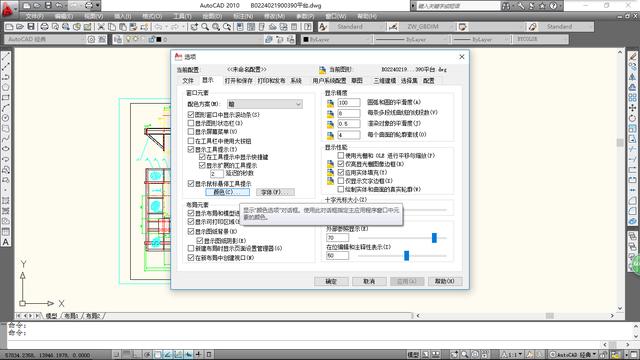The image size is (640, 360).
Task: Enable 显示图形状态栏 checkbox
Action: point(191,123)
